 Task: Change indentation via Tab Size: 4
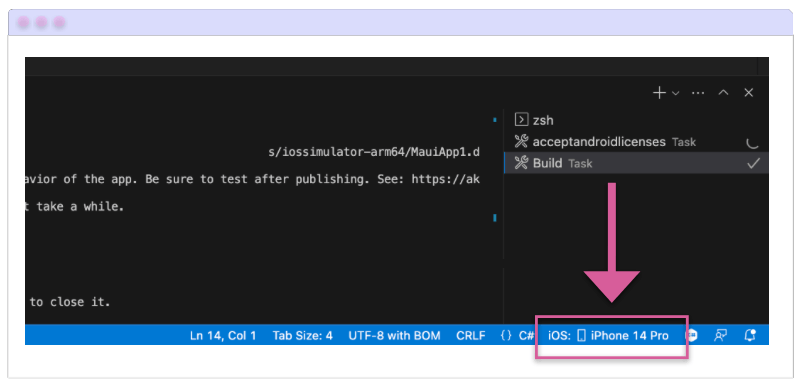(302, 336)
